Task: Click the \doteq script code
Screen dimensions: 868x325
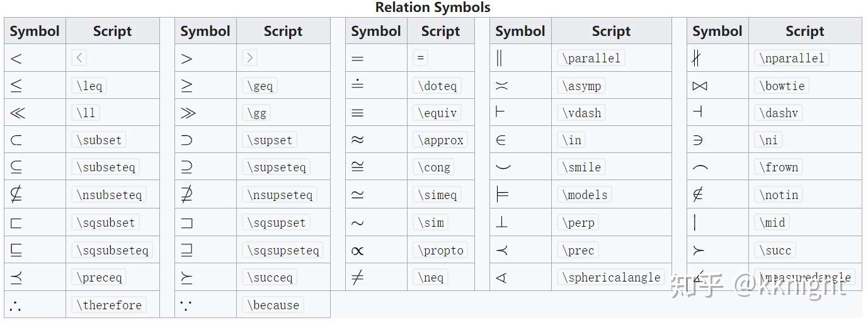Action: 437,86
